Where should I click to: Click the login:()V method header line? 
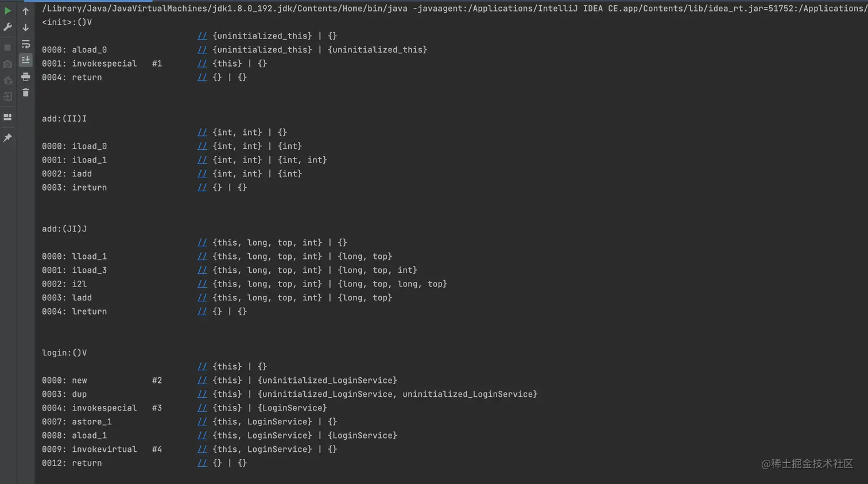point(64,353)
